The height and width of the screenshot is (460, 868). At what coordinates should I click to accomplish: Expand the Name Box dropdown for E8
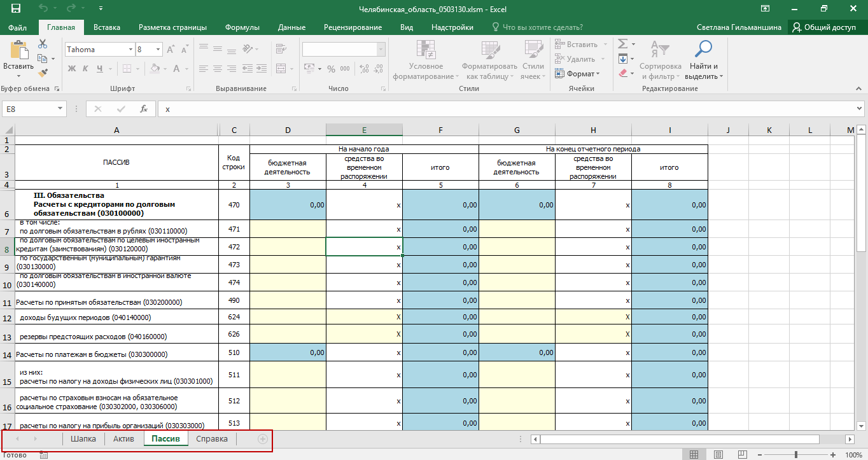click(60, 109)
